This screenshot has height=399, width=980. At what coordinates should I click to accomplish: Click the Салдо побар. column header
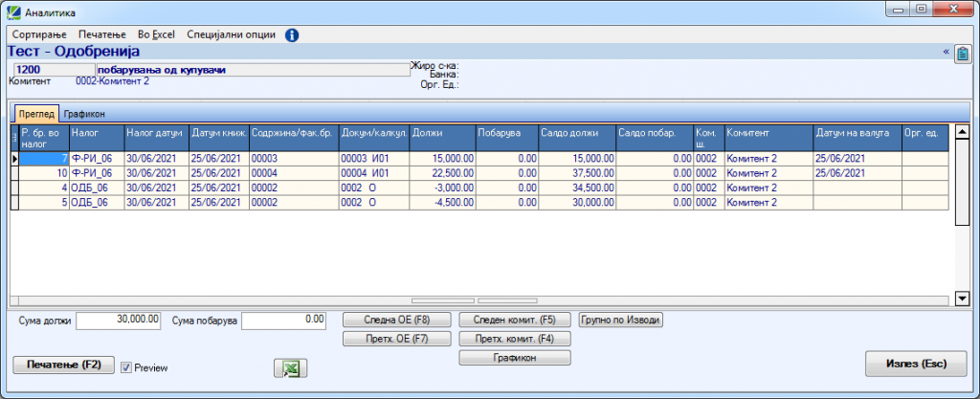pyautogui.click(x=655, y=138)
